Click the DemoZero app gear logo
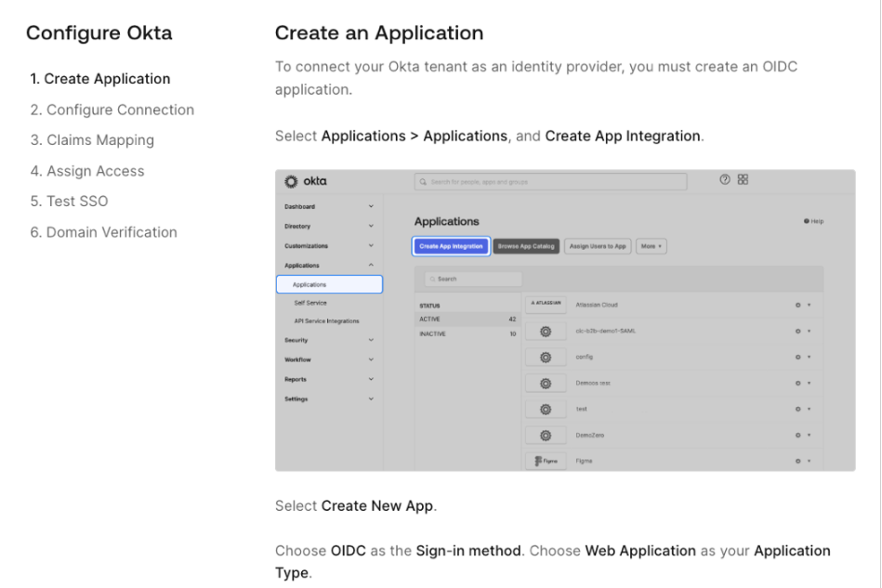 [x=546, y=435]
